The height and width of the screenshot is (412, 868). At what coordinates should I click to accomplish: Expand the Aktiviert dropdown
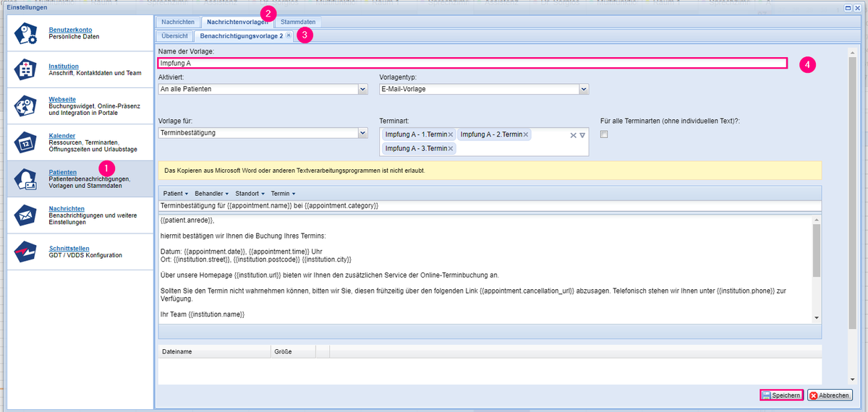tap(363, 90)
